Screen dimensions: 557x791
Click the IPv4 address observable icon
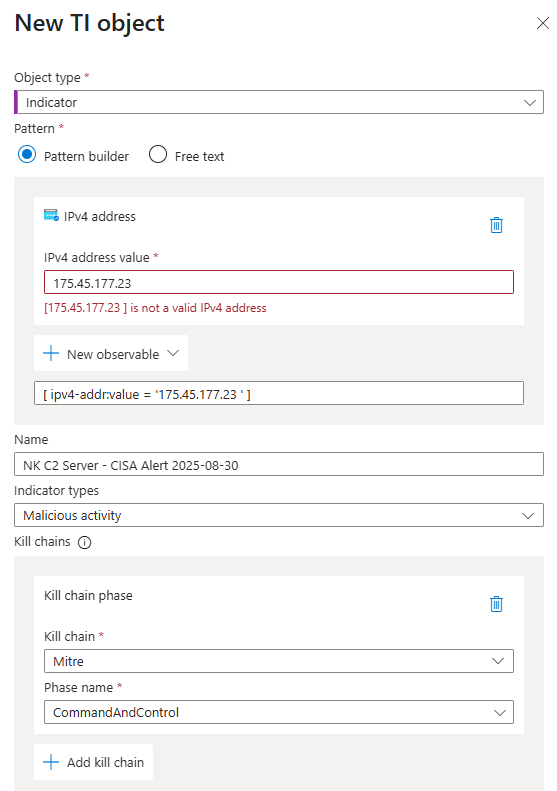point(51,215)
